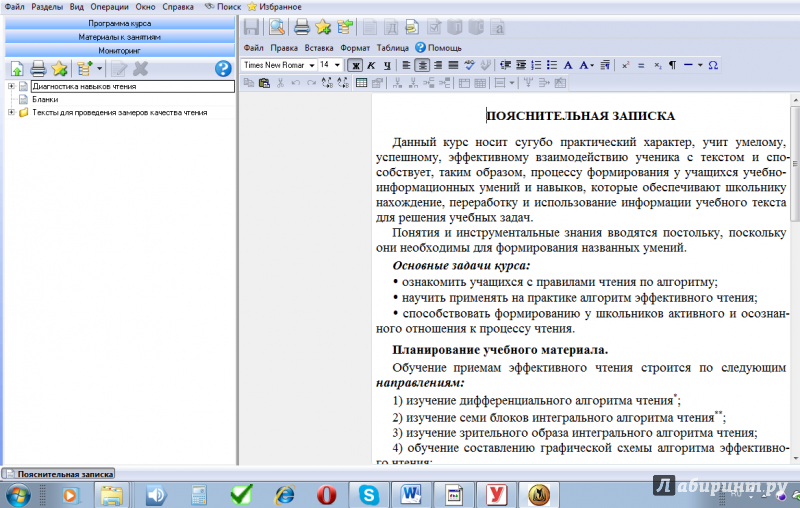Open the Вставка menu in editor
Screen dimensions: 800x508
[x=319, y=47]
